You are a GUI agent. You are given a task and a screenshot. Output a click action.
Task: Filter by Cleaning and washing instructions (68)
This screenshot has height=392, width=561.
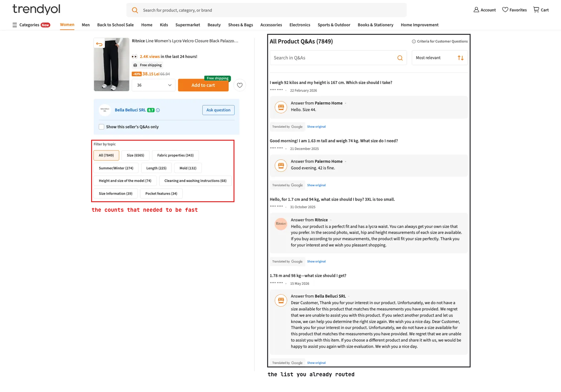(x=195, y=181)
